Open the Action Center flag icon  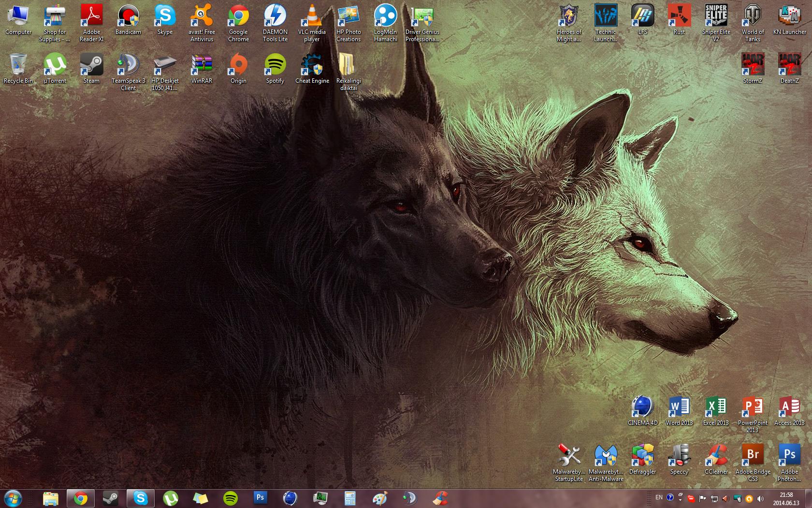tap(702, 498)
